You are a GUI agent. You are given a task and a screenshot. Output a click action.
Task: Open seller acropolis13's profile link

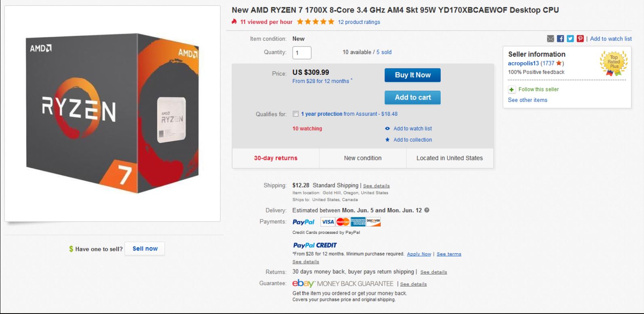click(x=523, y=63)
